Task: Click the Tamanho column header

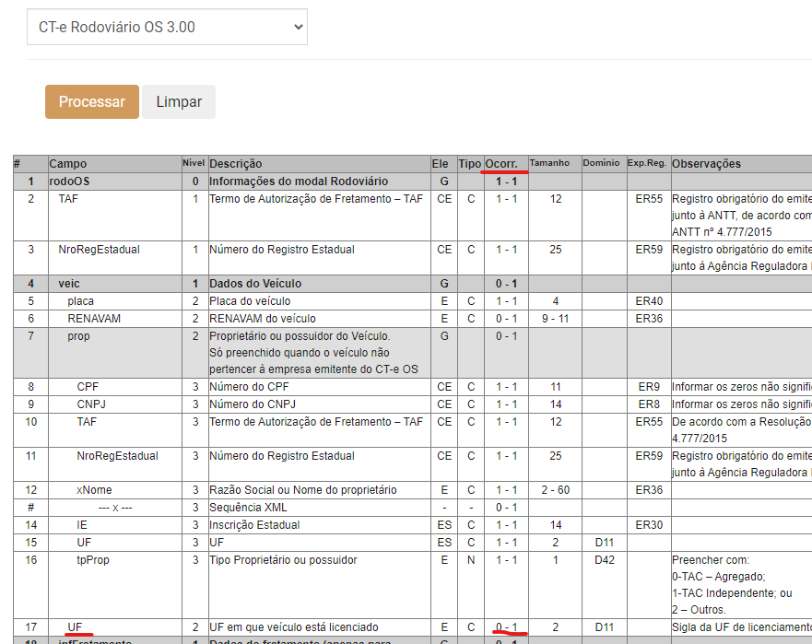Action: 549,162
